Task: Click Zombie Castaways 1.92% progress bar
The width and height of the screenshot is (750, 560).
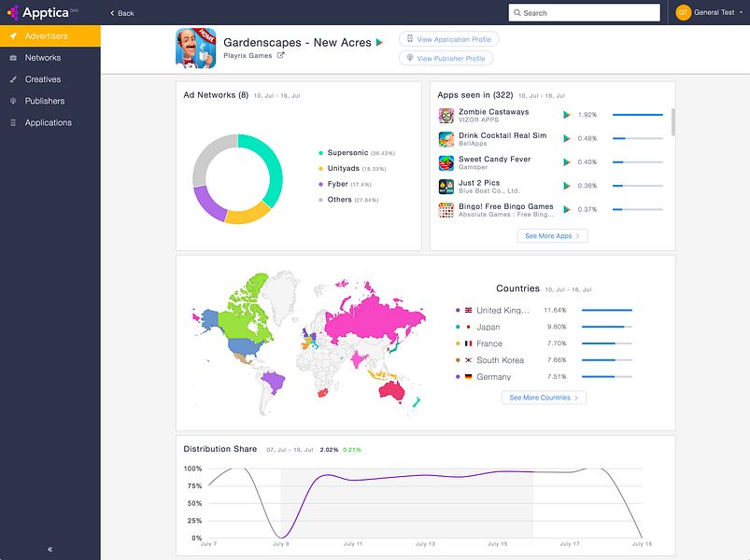Action: tap(638, 115)
